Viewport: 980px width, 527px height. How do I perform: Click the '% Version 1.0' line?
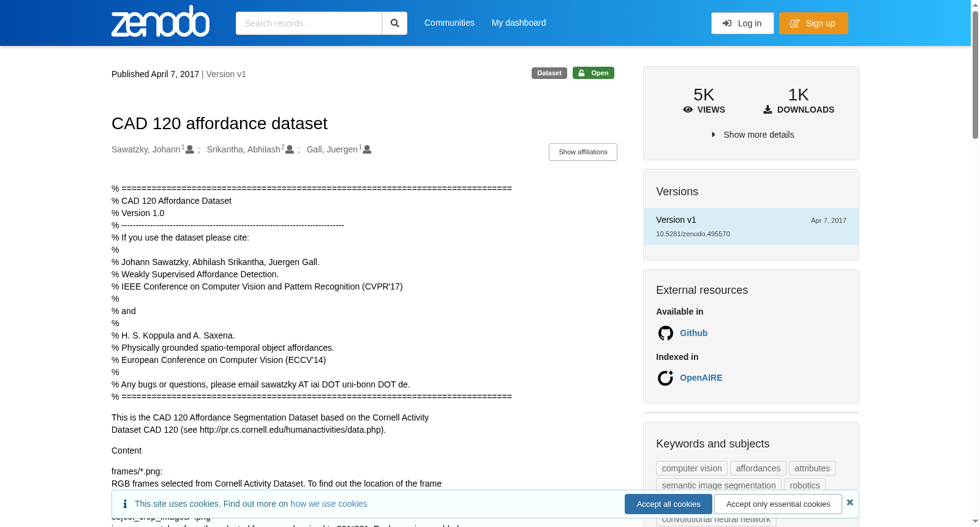click(138, 213)
